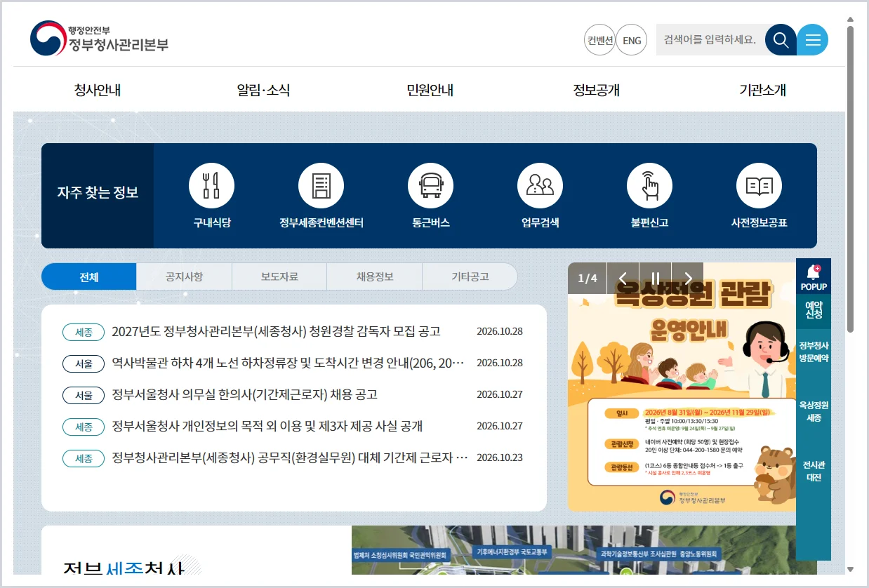Screen dimensions: 869x588
Task: Open the 개인정보의 목적 외 이용 notice
Action: point(267,426)
